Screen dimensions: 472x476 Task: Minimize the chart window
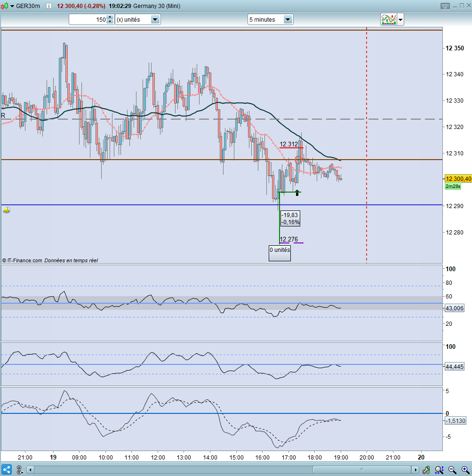click(455, 6)
